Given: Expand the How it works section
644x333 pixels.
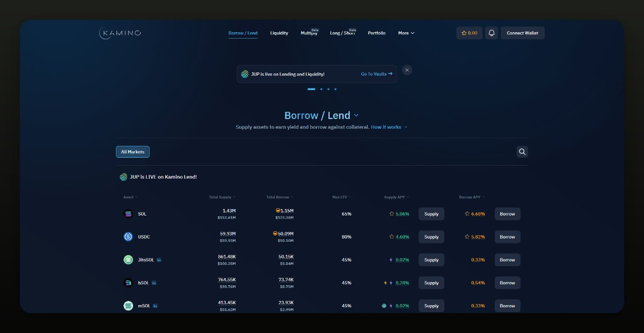Looking at the screenshot, I should (389, 127).
